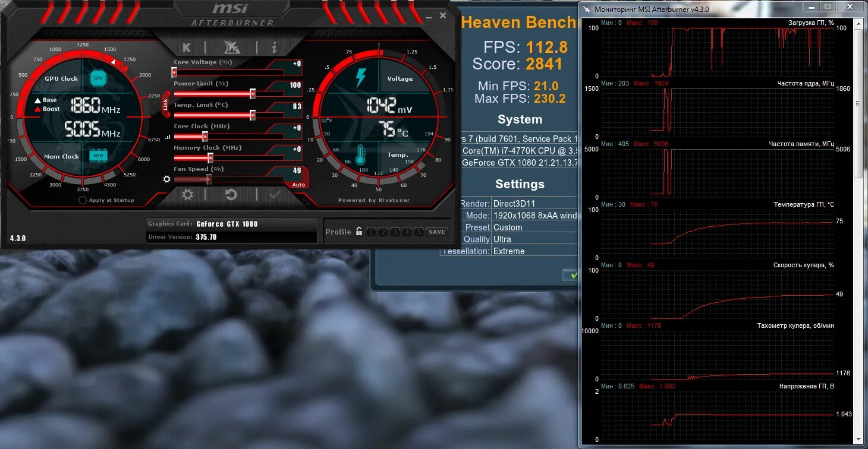Click the 'Скорость кулера, %' graph label
Image resolution: width=868 pixels, height=449 pixels.
coord(804,265)
